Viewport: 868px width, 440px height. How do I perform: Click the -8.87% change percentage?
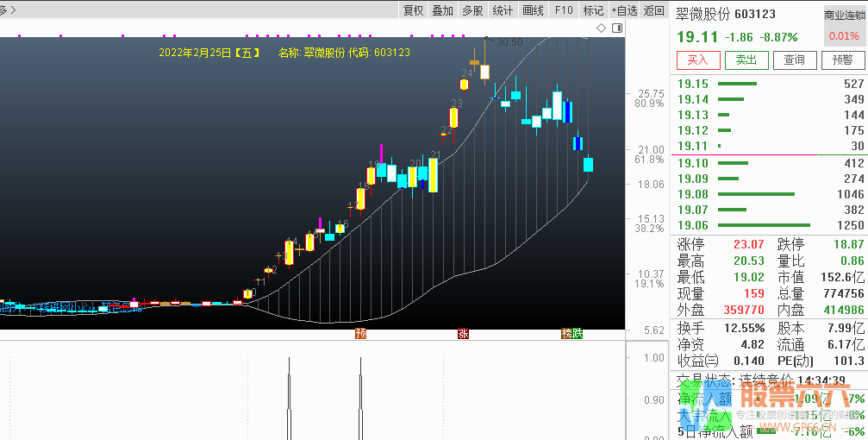(779, 37)
